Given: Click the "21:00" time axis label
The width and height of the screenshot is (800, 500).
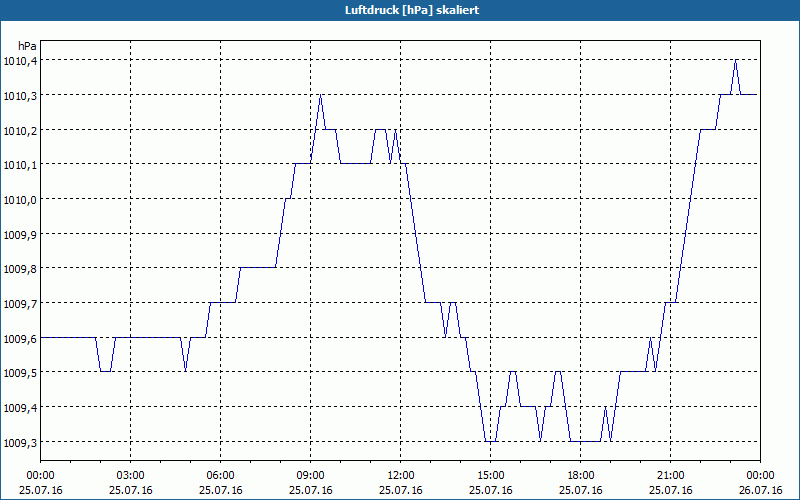Looking at the screenshot, I should click(x=670, y=476).
